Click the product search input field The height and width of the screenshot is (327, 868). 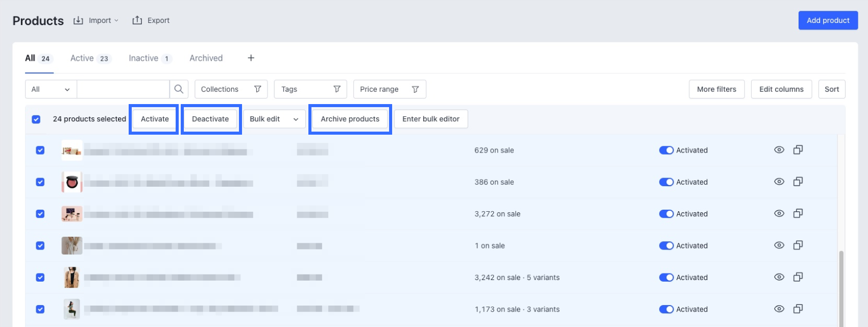click(x=123, y=89)
